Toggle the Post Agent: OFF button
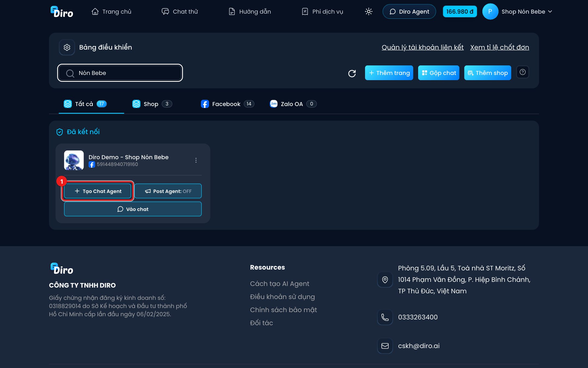 pos(168,191)
